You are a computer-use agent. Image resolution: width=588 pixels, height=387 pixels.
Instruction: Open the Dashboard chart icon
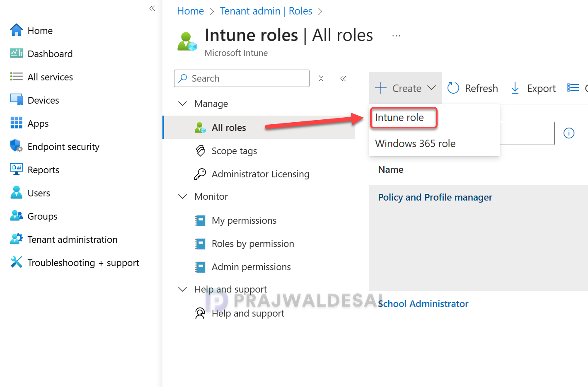tap(16, 53)
